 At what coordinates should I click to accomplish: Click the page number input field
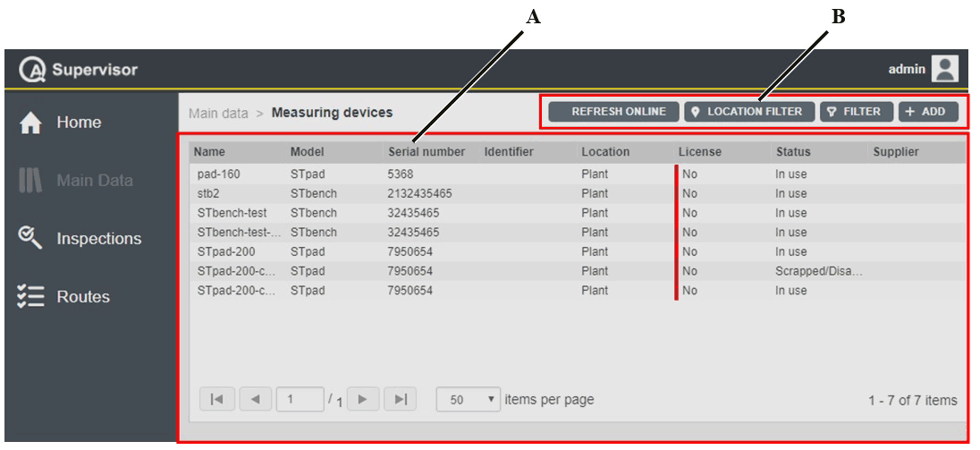(300, 400)
